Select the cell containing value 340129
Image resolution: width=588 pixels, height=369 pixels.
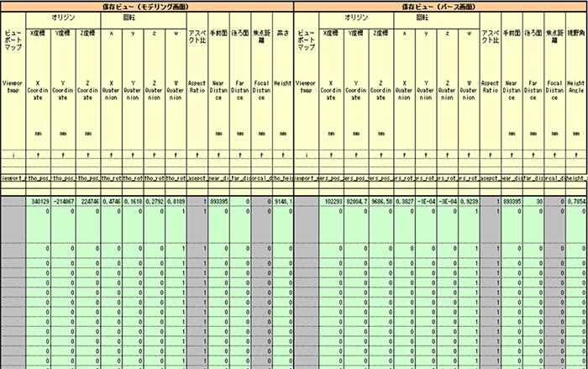coord(39,203)
